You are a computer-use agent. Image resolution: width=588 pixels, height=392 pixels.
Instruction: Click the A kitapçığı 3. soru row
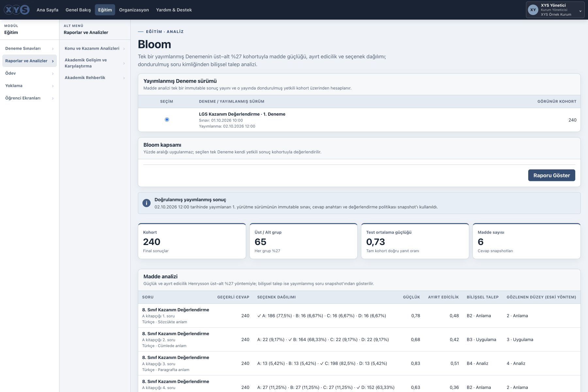[359, 363]
